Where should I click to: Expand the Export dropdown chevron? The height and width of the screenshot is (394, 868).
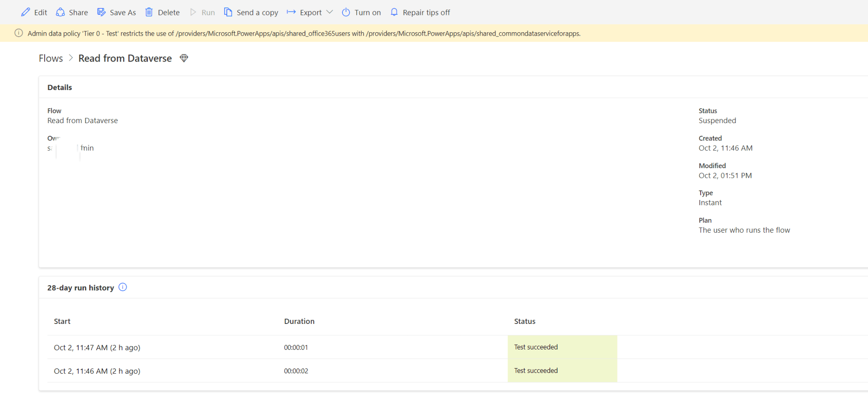click(x=330, y=12)
